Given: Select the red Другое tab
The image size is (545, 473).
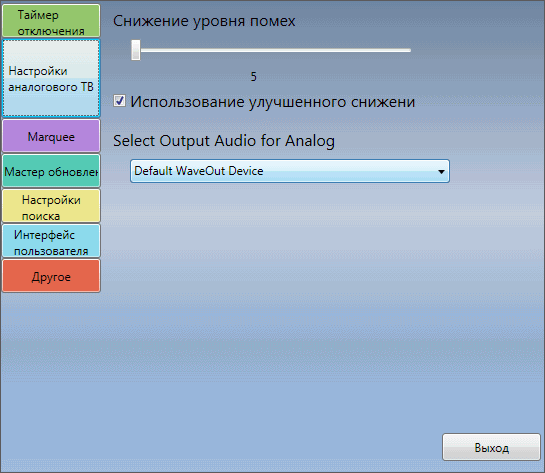Looking at the screenshot, I should 51,276.
